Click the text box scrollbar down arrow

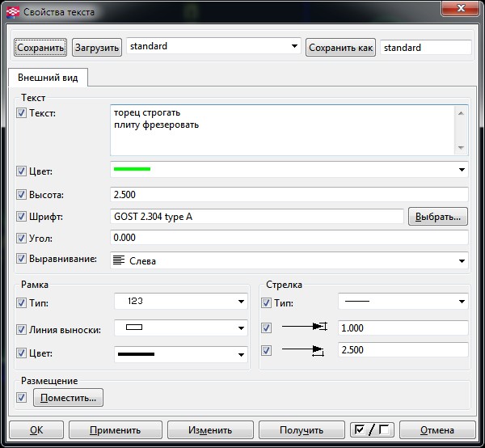461,147
